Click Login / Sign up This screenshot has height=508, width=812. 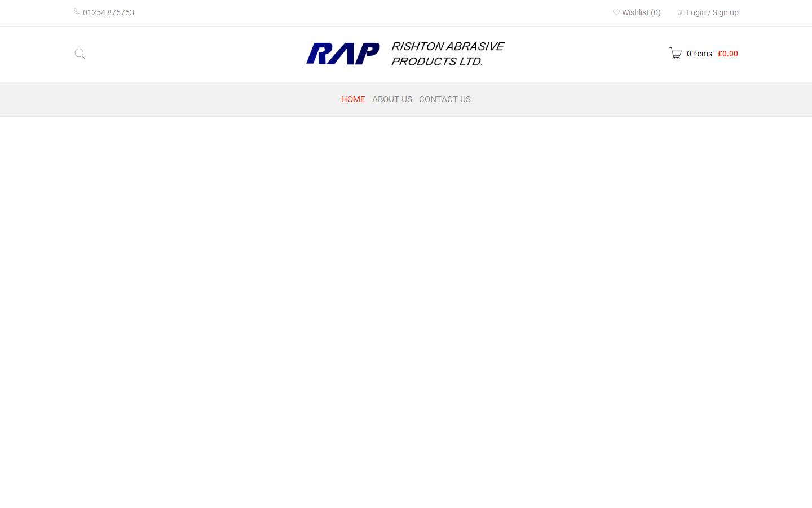pyautogui.click(x=712, y=12)
